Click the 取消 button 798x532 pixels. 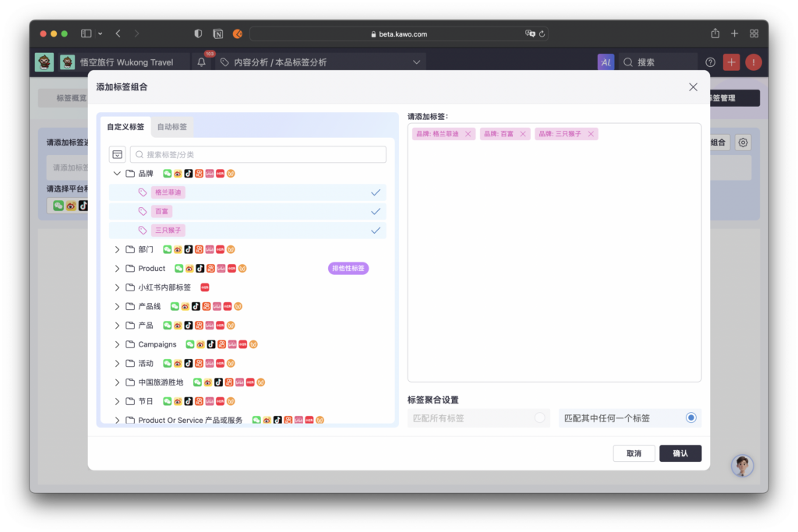(x=634, y=453)
